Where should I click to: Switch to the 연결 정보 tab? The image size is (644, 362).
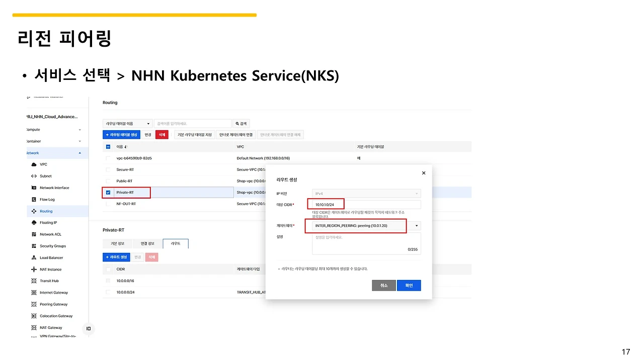(x=147, y=244)
